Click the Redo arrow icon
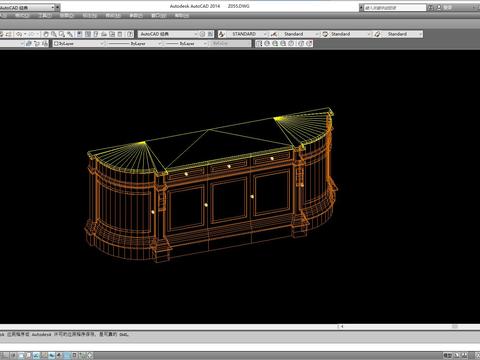480x360 pixels. (x=32, y=34)
